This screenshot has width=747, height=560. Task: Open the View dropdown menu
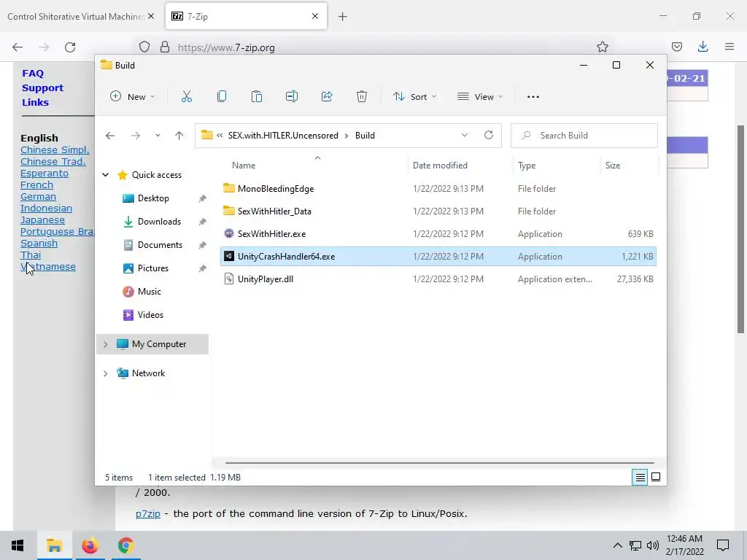[480, 97]
